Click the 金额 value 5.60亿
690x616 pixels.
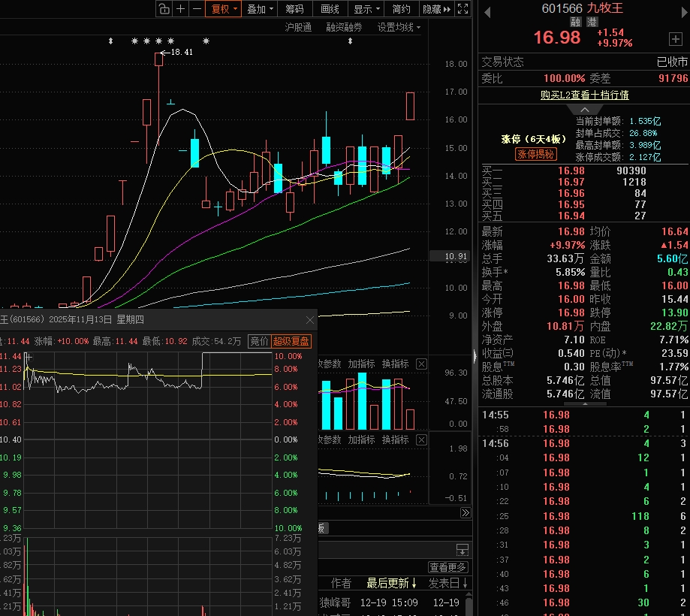coord(672,258)
